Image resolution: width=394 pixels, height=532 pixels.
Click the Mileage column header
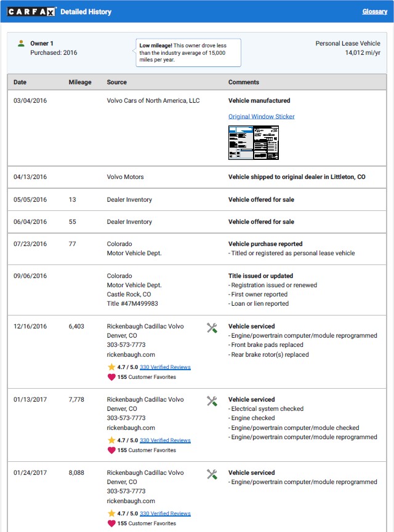(80, 82)
